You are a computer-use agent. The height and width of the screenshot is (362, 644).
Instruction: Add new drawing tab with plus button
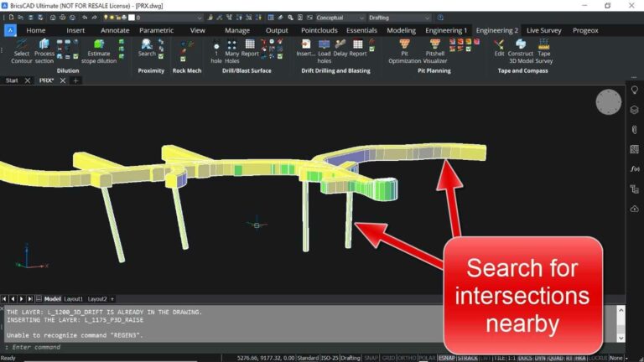pos(75,80)
